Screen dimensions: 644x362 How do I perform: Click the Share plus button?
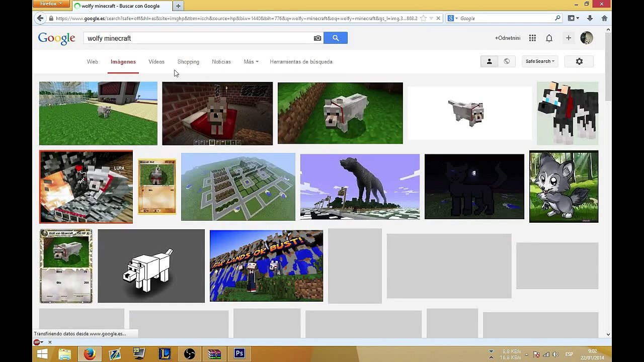tap(569, 38)
